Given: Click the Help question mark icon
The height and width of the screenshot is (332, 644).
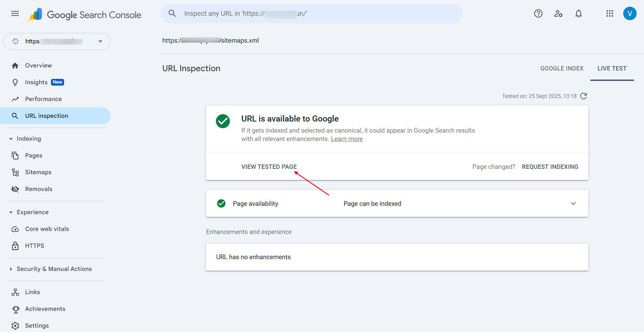Looking at the screenshot, I should (x=538, y=13).
